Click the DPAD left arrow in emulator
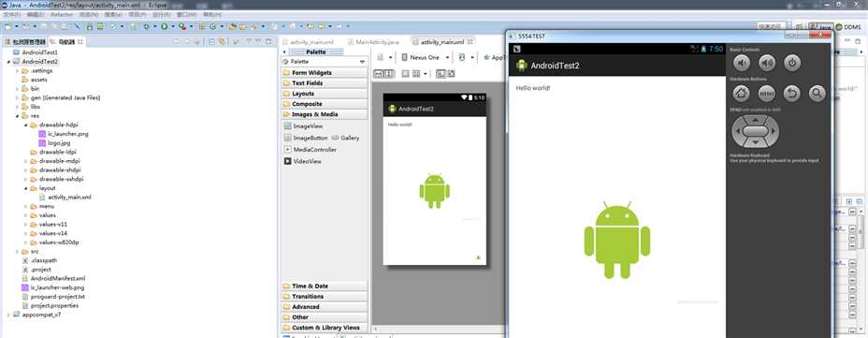This screenshot has height=338, width=868. point(739,131)
